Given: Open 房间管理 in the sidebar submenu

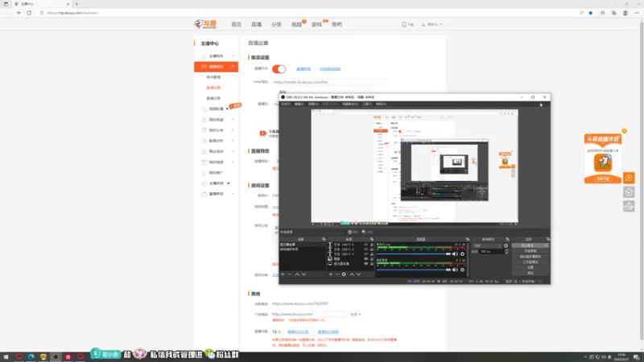Looking at the screenshot, I should [213, 77].
